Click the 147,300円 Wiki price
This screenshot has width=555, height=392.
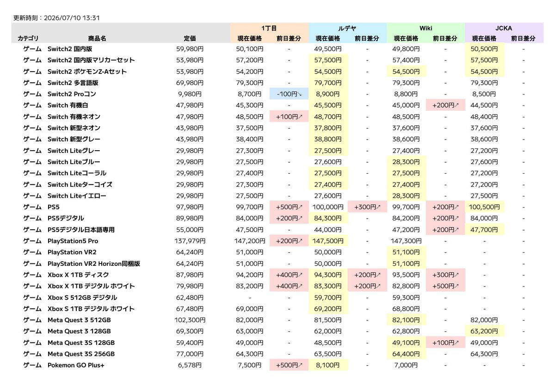tap(406, 241)
